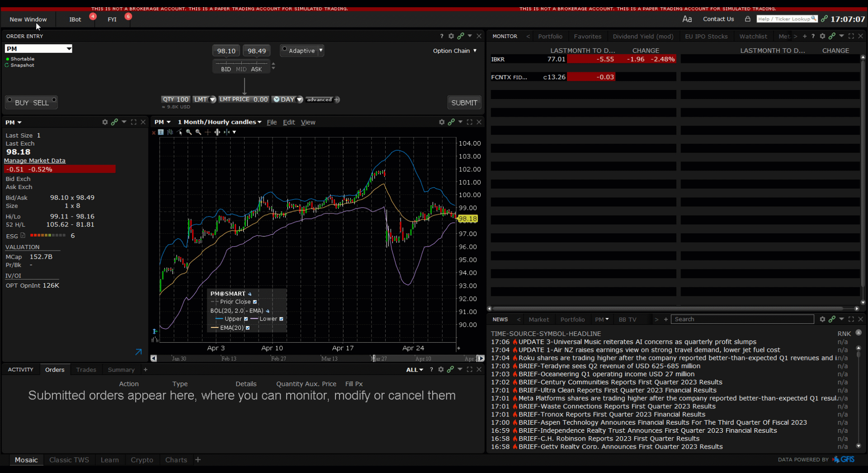Screen dimensions: 868x473
Task: Click the zoom-in magnifier on the chart toolbar
Action: 189,132
